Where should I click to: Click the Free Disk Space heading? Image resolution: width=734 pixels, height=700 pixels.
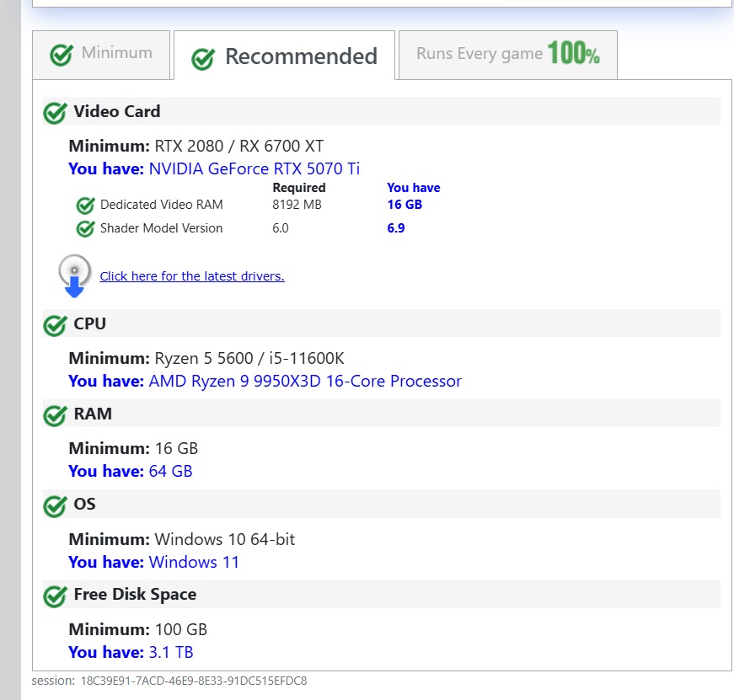(x=136, y=594)
